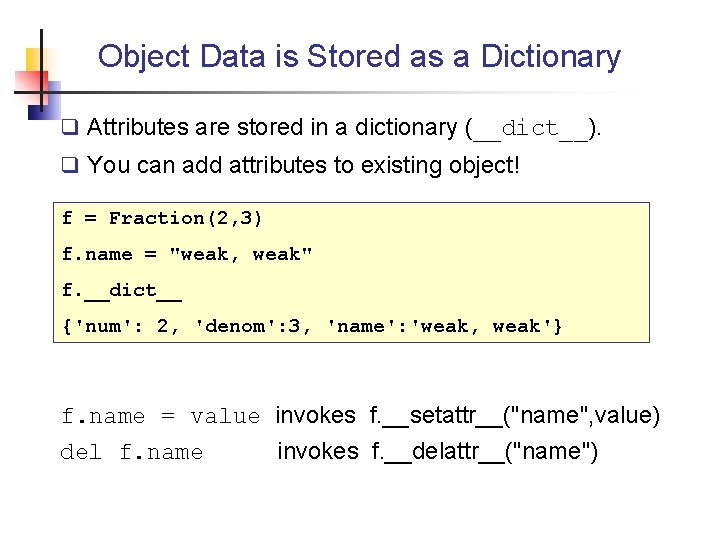The image size is (720, 540).
Task: Click the square bullet before 'You can add attributes'
Action: coord(69,165)
